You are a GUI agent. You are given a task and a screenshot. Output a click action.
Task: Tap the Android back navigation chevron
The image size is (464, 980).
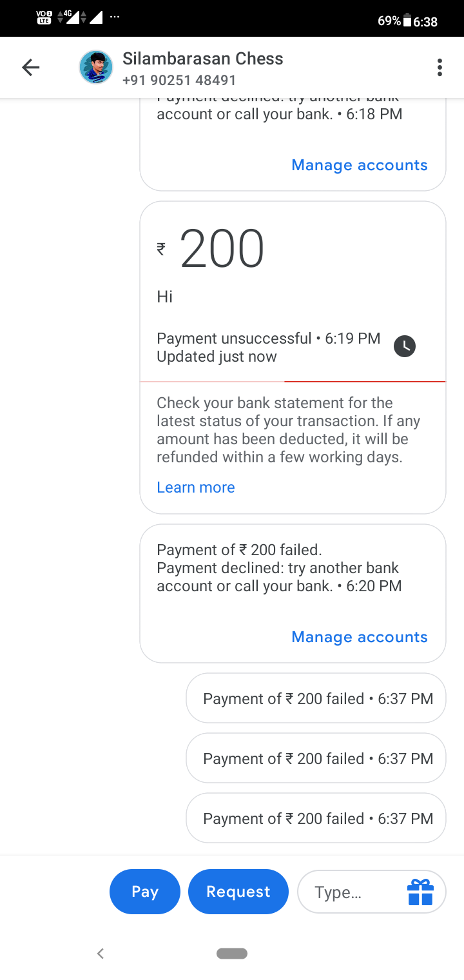100,953
